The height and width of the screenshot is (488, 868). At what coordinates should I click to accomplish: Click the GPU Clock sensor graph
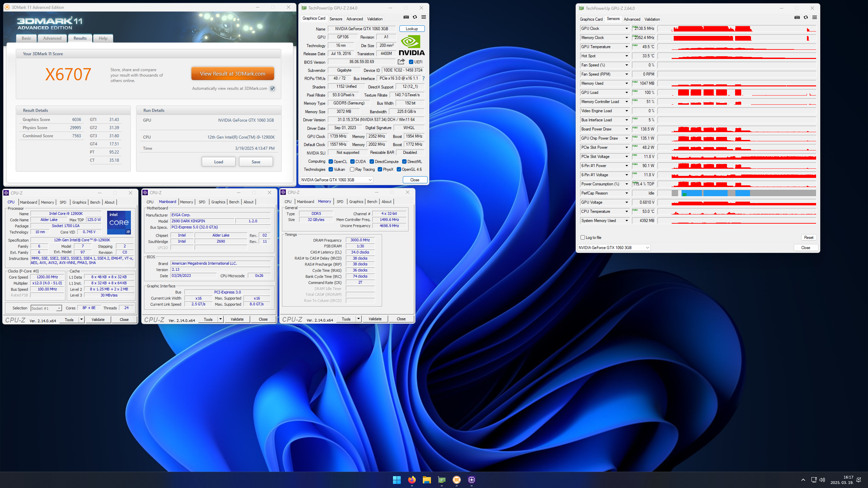[x=737, y=28]
